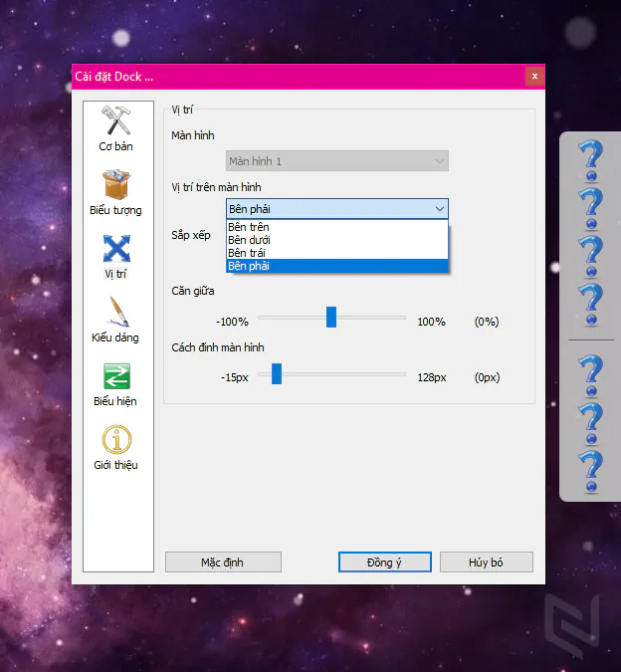Image resolution: width=621 pixels, height=672 pixels.
Task: Click the 100% maximum label
Action: tap(431, 322)
